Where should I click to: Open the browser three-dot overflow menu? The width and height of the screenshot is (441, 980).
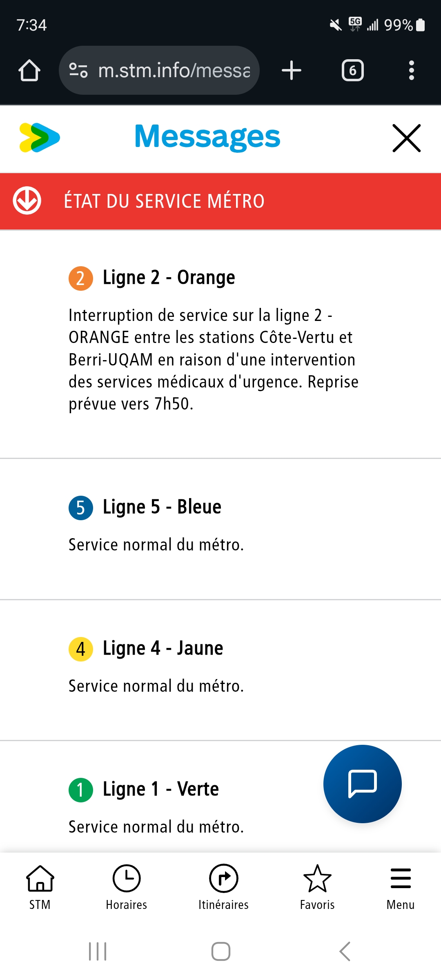[411, 70]
